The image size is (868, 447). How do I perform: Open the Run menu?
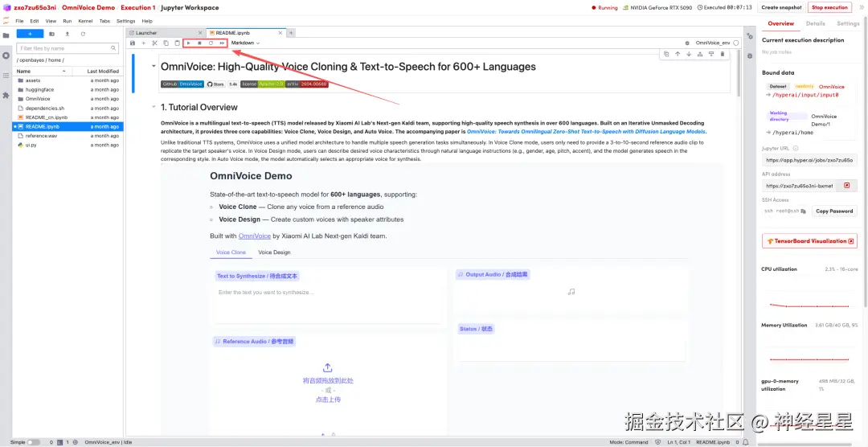(x=67, y=21)
